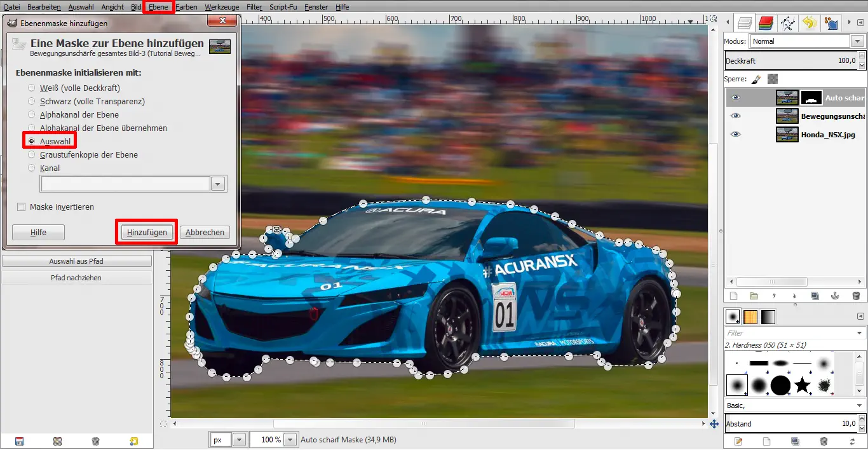This screenshot has height=450, width=868.
Task: Enable the 'Maske invertieren' checkbox
Action: 22,207
